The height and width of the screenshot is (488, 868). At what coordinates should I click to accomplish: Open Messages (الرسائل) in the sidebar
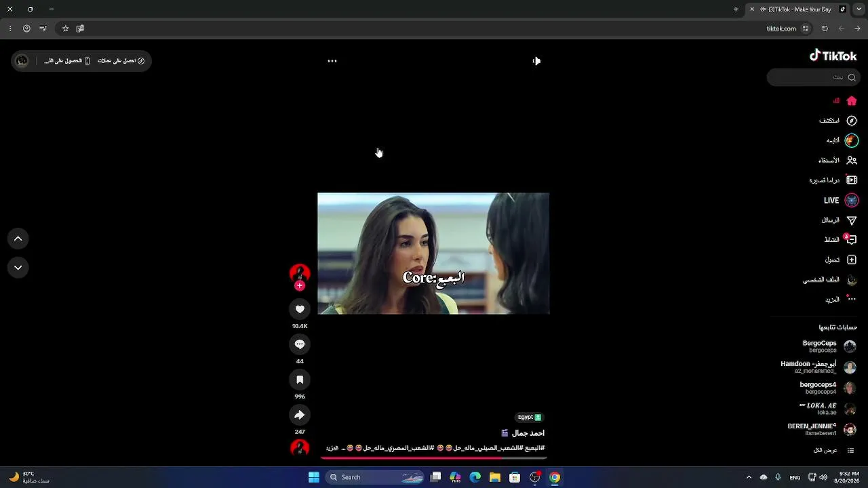[x=840, y=220]
